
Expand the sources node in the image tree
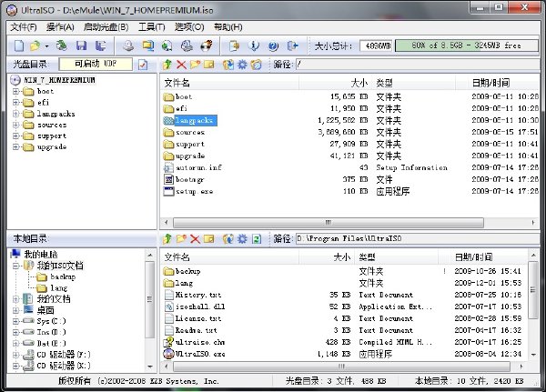pyautogui.click(x=15, y=125)
